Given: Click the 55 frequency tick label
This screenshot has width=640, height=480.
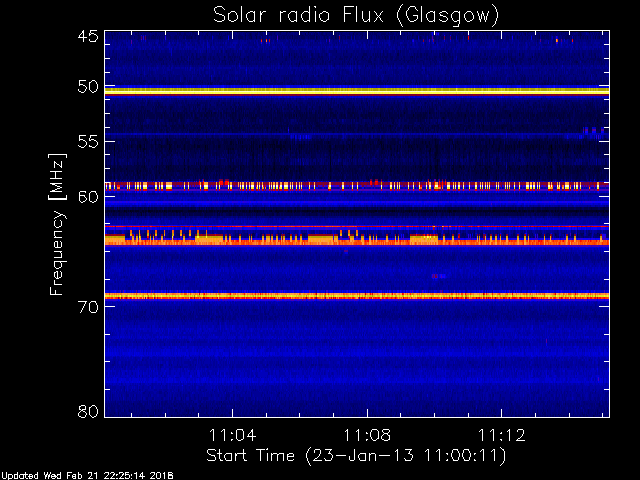Looking at the screenshot, I should (x=88, y=142).
